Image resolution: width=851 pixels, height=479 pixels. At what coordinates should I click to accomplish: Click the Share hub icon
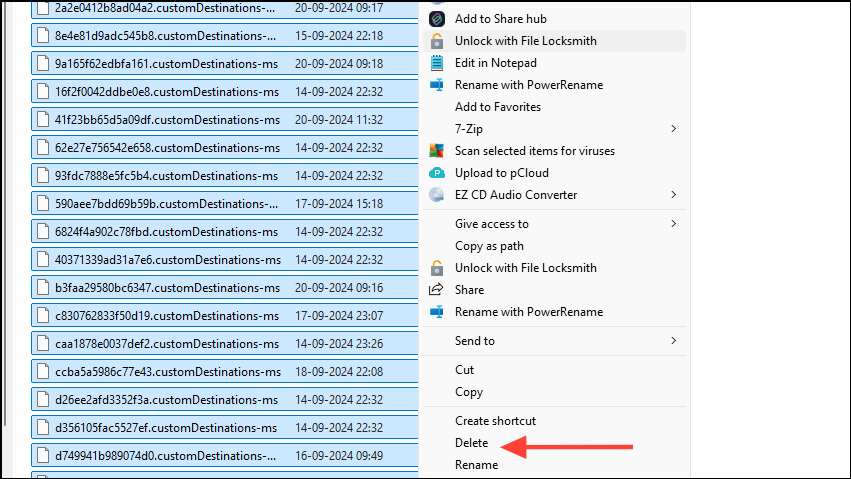click(x=437, y=19)
